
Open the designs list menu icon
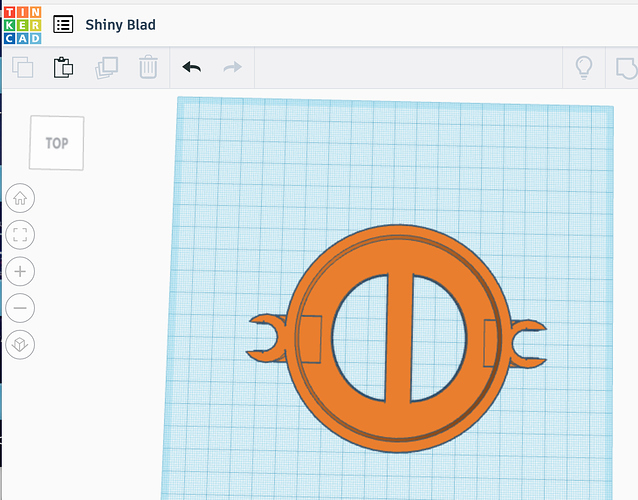(63, 24)
